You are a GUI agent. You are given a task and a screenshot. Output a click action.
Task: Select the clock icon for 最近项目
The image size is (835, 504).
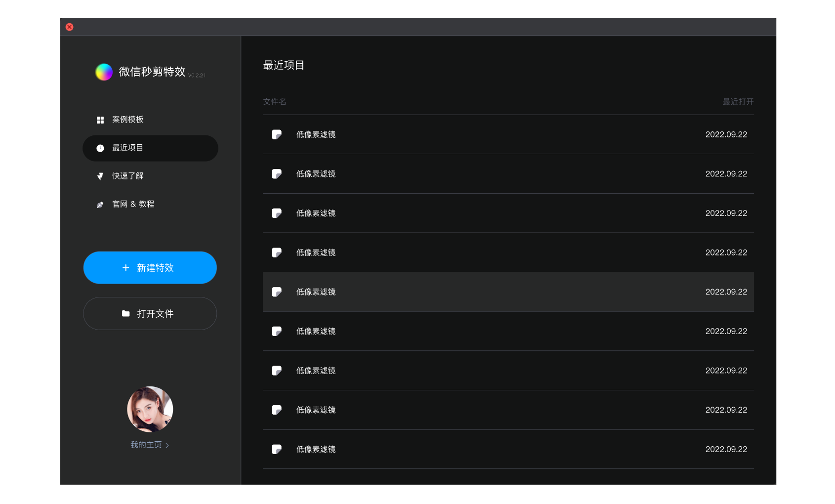[x=100, y=148]
